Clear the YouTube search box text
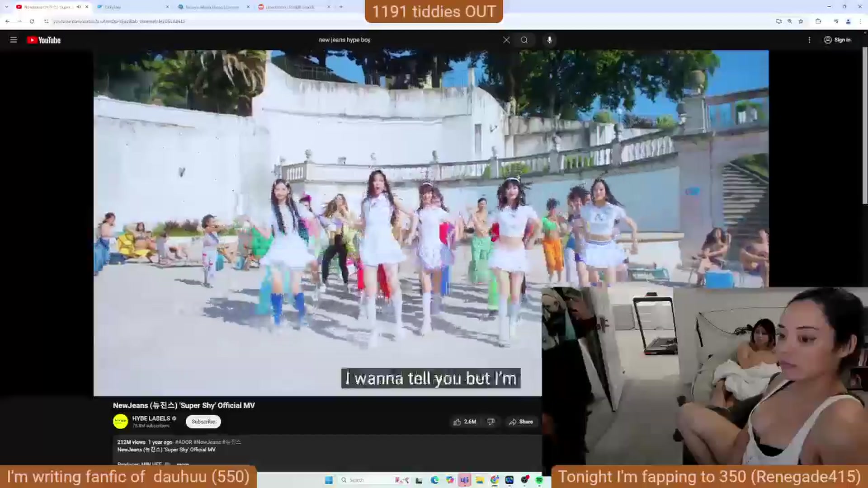868x488 pixels. click(x=506, y=40)
